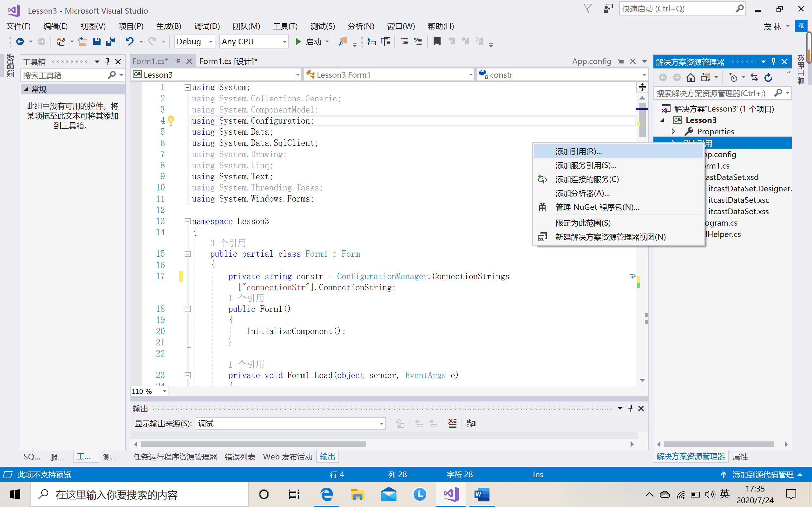The height and width of the screenshot is (507, 812).
Task: Pin the output panel with pushpin toggle
Action: [x=630, y=408]
